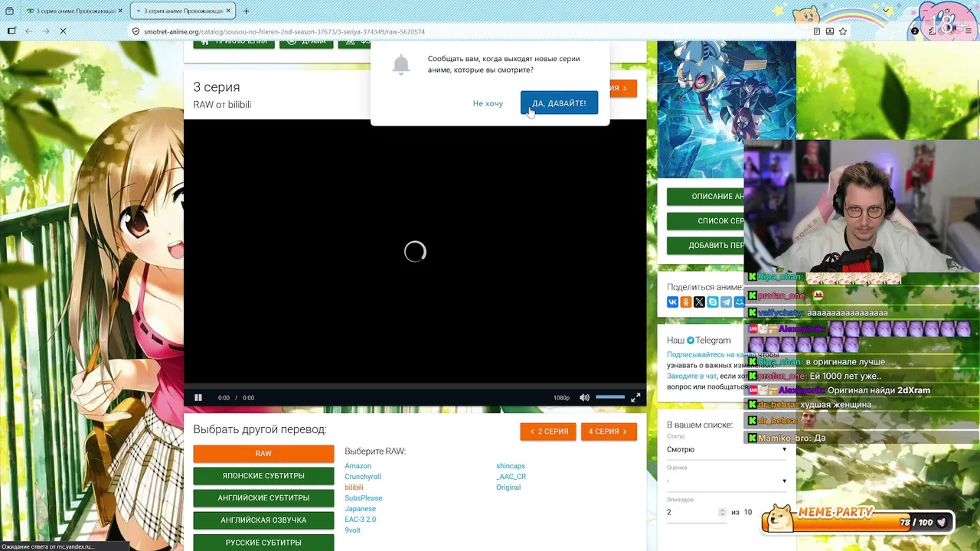Click the notification bell icon in popup
Image resolution: width=980 pixels, height=551 pixels.
(x=401, y=65)
